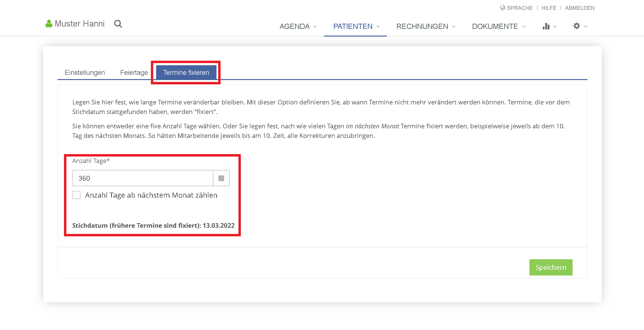Expand the chevron next to settings gear
The height and width of the screenshot is (330, 644).
[x=586, y=27]
